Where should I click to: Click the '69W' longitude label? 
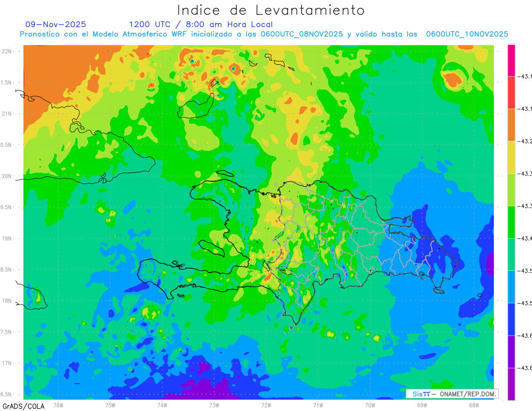pos(422,405)
